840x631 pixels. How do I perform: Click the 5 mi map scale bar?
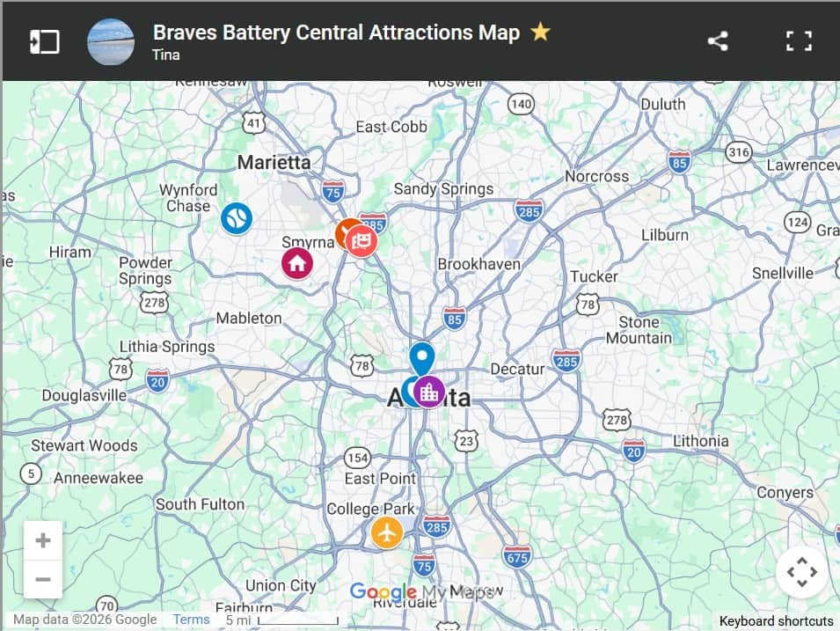[281, 620]
